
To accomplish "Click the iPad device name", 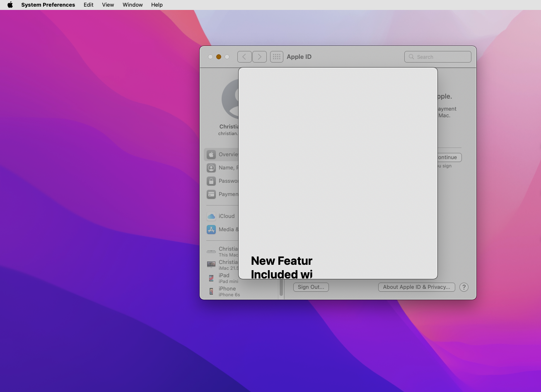I will [x=224, y=276].
